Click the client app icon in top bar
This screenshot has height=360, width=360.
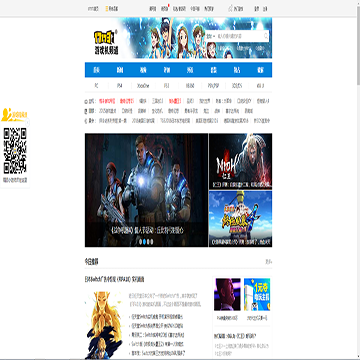click(230, 9)
